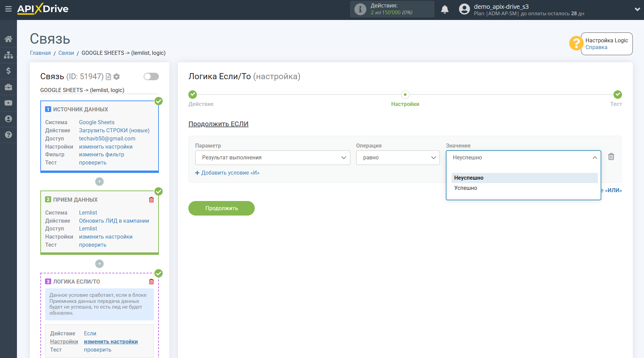This screenshot has height=358, width=644.
Task: Open notifications bell
Action: pyautogui.click(x=445, y=9)
